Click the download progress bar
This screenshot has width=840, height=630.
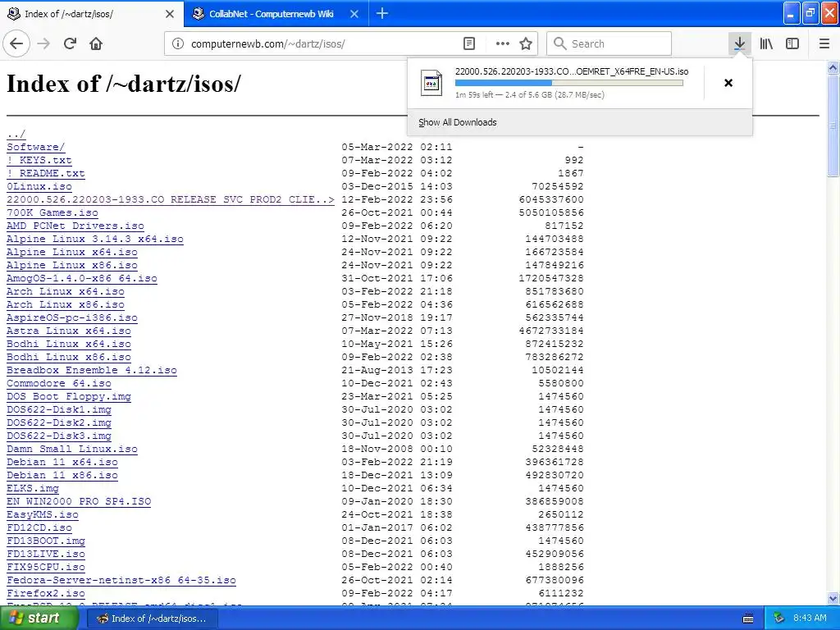point(569,83)
